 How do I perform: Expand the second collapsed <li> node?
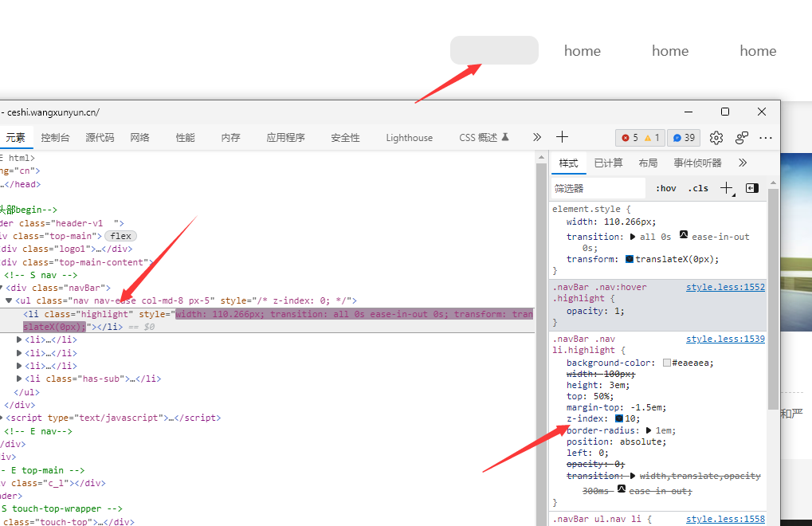pos(19,352)
